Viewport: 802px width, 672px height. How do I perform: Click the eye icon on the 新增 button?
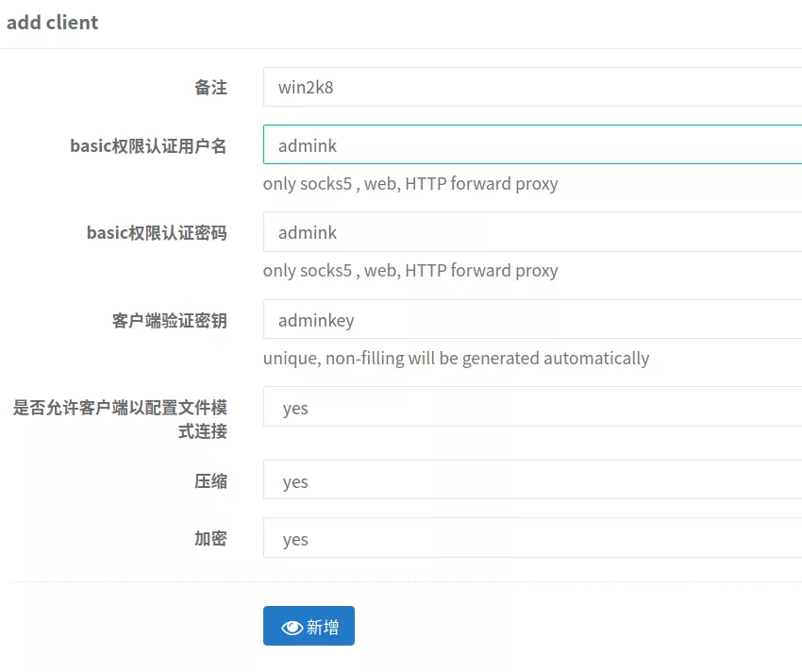click(x=292, y=628)
